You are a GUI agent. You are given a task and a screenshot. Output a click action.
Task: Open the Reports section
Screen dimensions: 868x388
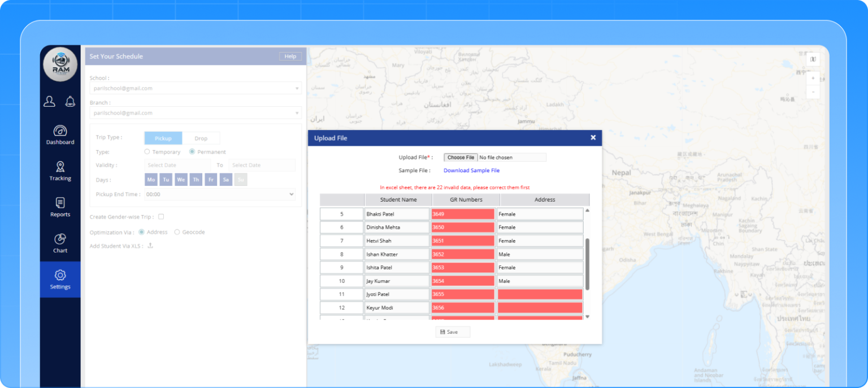60,207
